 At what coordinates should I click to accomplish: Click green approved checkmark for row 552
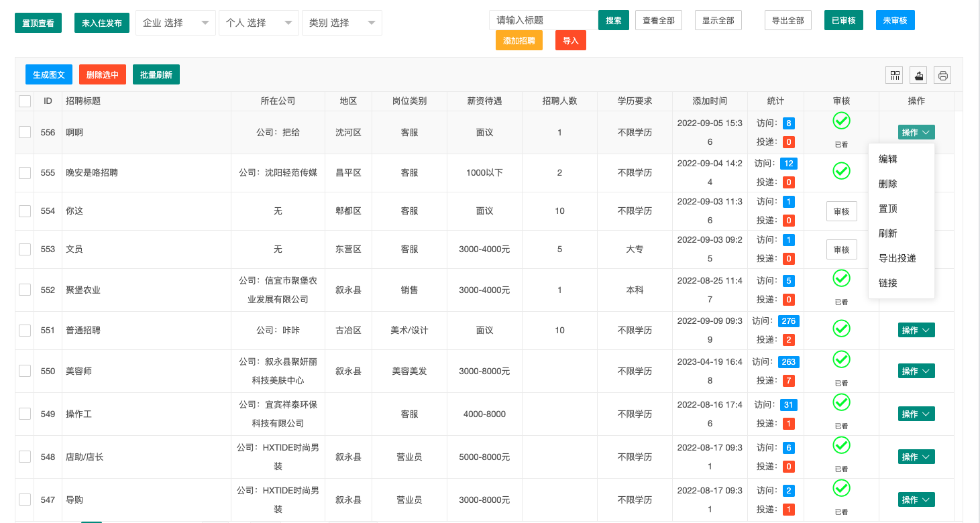click(x=841, y=278)
